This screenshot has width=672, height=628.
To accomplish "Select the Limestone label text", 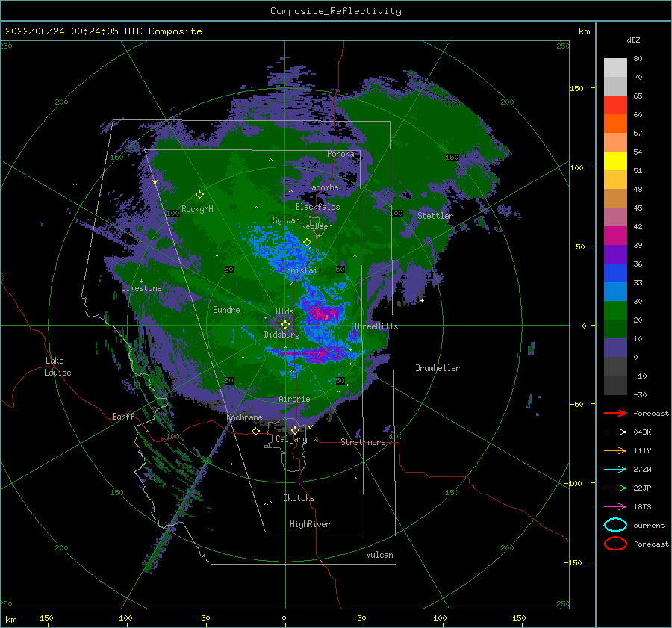I will 141,288.
